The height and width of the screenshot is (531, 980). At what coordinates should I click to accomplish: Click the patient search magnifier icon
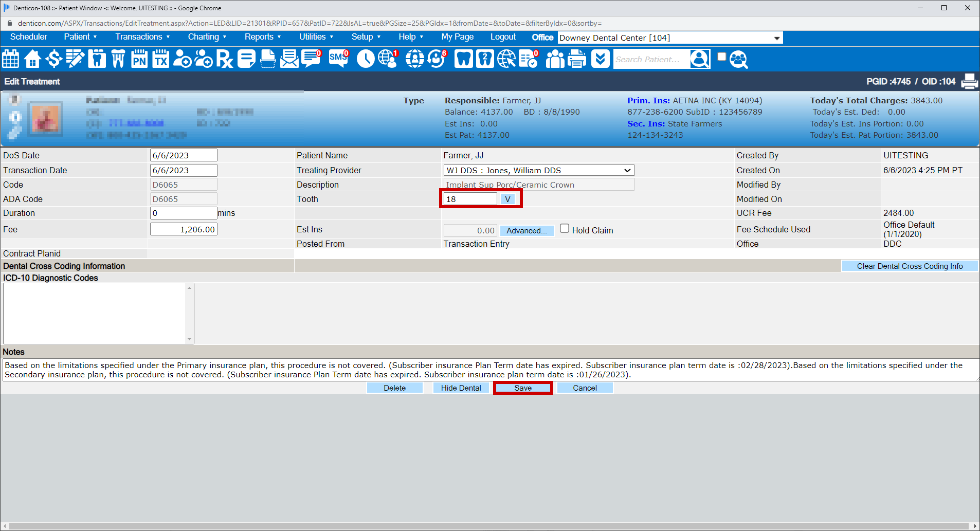click(x=700, y=59)
